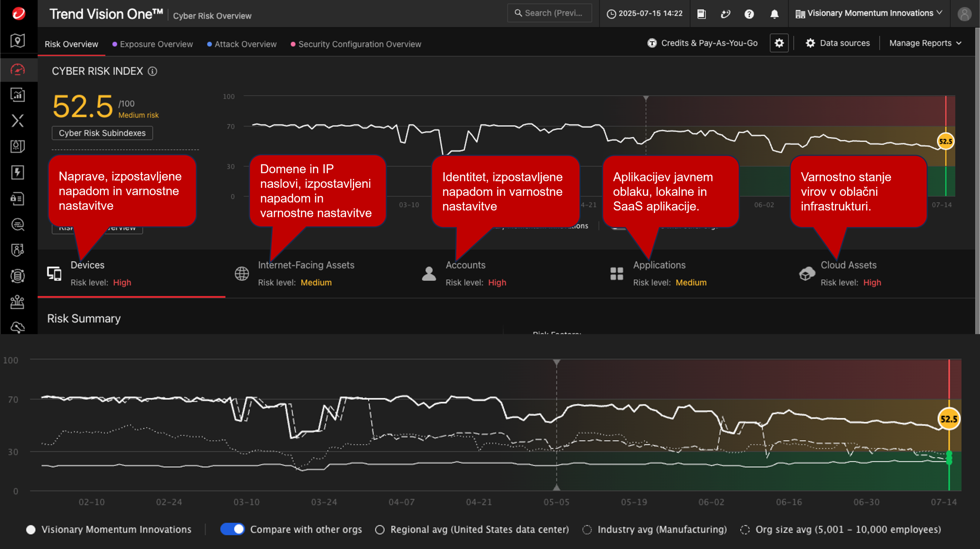Click the Search input field
The height and width of the screenshot is (549, 980).
tap(550, 13)
